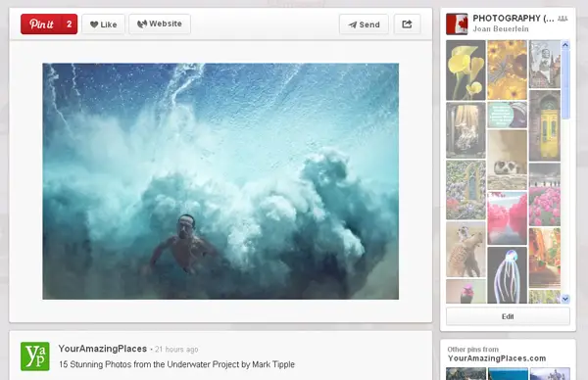This screenshot has height=380, width=588.
Task: Open the old town buildings thumbnail
Action: click(x=545, y=64)
